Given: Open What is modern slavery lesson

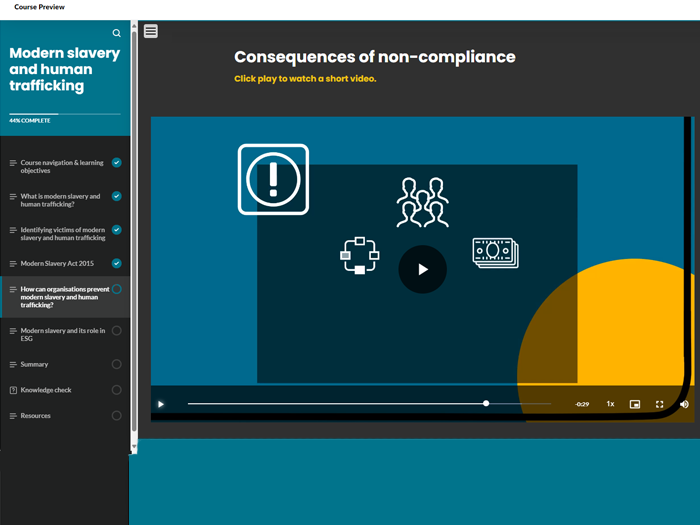Looking at the screenshot, I should (x=60, y=200).
